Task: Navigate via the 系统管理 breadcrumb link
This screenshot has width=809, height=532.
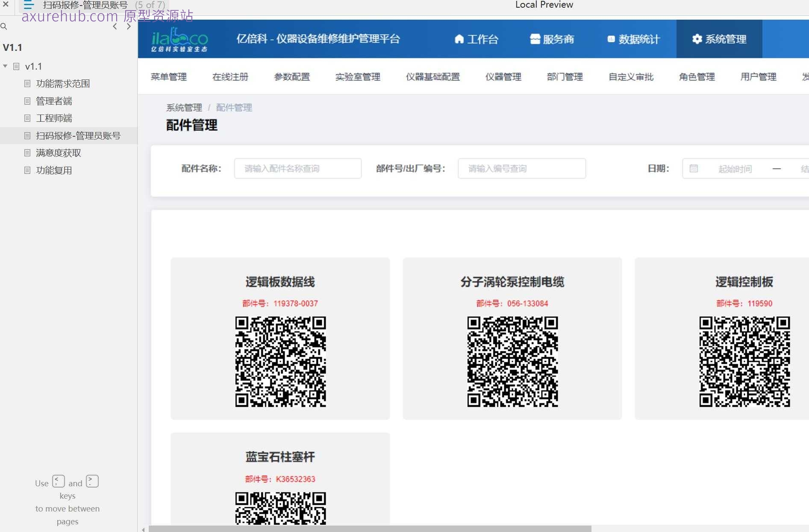Action: pyautogui.click(x=184, y=108)
